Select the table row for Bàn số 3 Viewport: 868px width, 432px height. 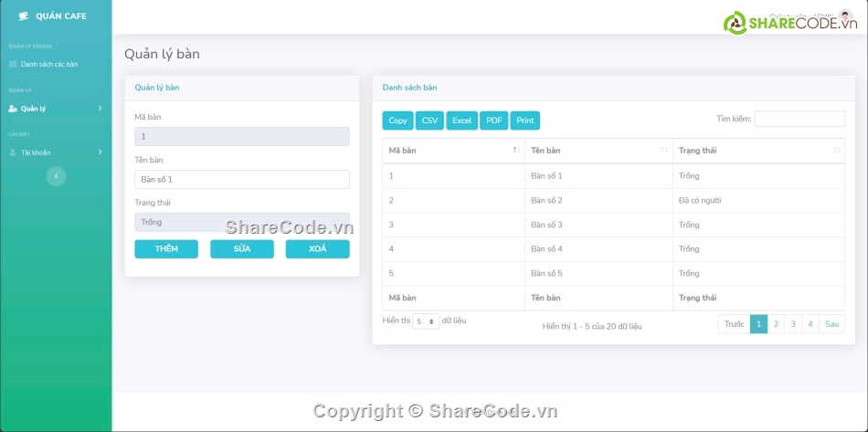(613, 225)
